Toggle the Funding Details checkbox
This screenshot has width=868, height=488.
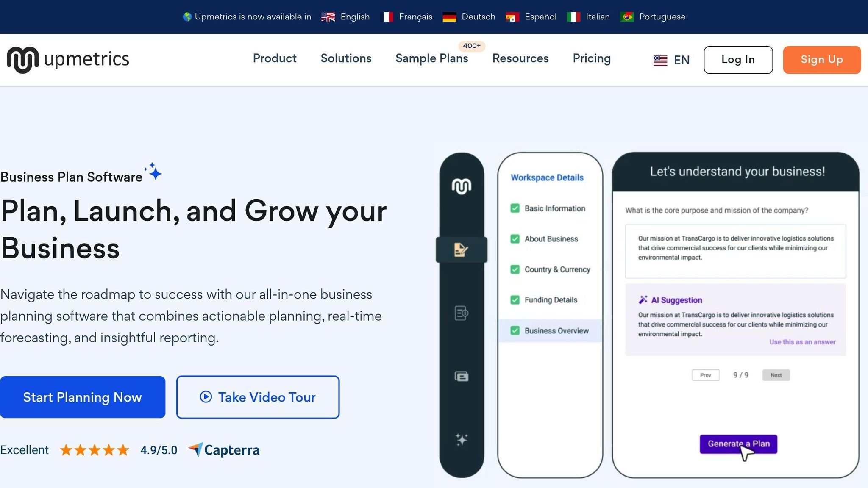[515, 300]
